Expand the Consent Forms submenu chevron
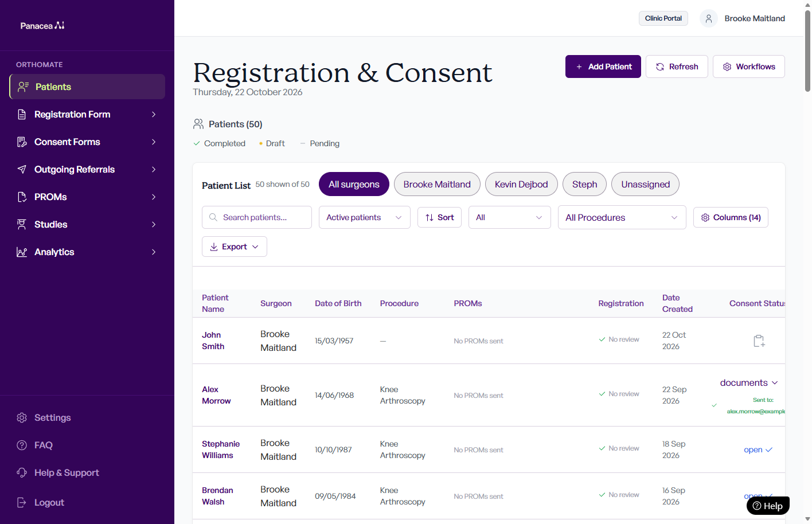This screenshot has width=812, height=524. [x=154, y=142]
